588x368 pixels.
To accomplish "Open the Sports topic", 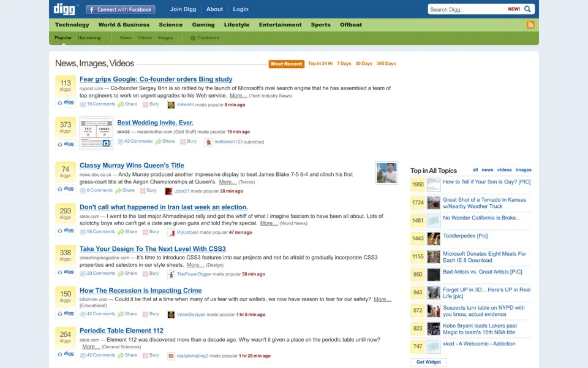I will [x=320, y=25].
